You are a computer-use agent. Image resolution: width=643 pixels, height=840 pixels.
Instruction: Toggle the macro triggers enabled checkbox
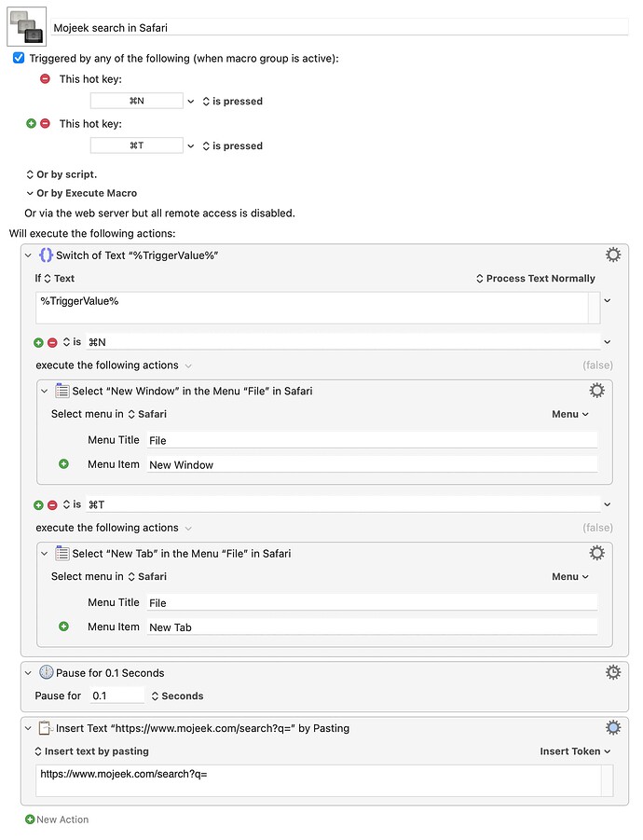(x=19, y=58)
